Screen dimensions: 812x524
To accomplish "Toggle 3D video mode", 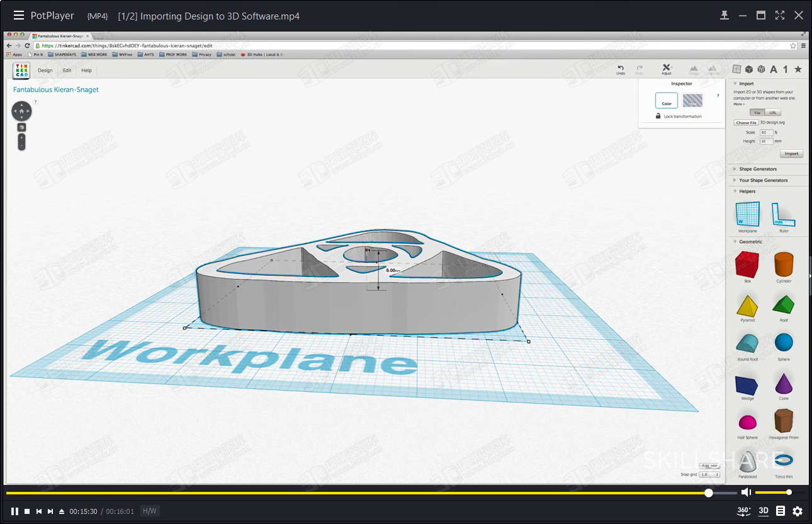I will pos(764,511).
